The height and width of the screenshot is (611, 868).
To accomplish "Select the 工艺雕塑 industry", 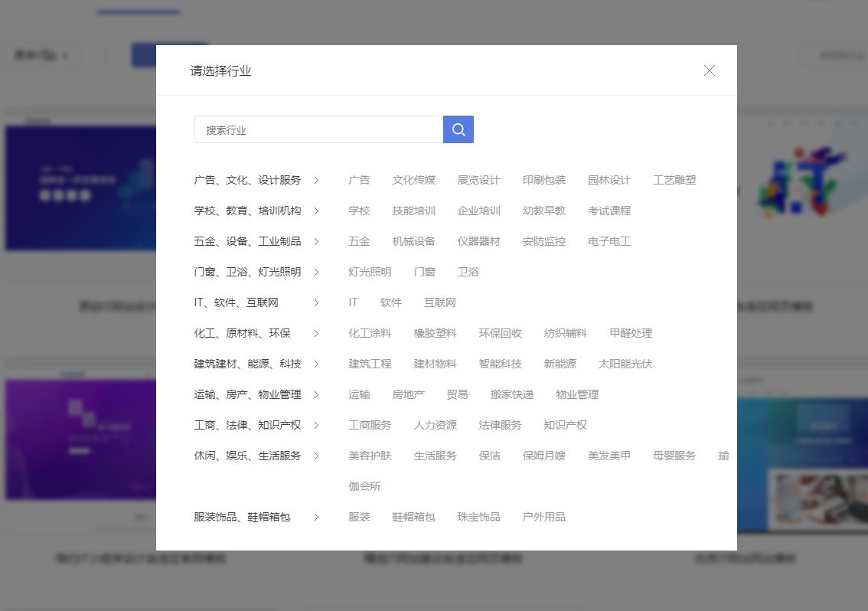I will (x=674, y=180).
